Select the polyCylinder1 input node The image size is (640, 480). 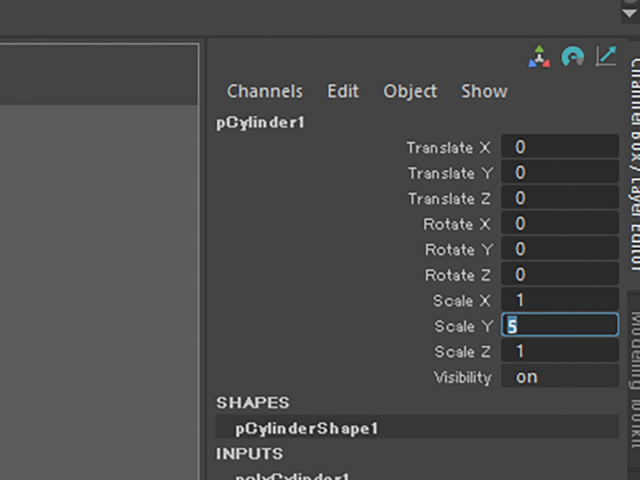pyautogui.click(x=292, y=476)
